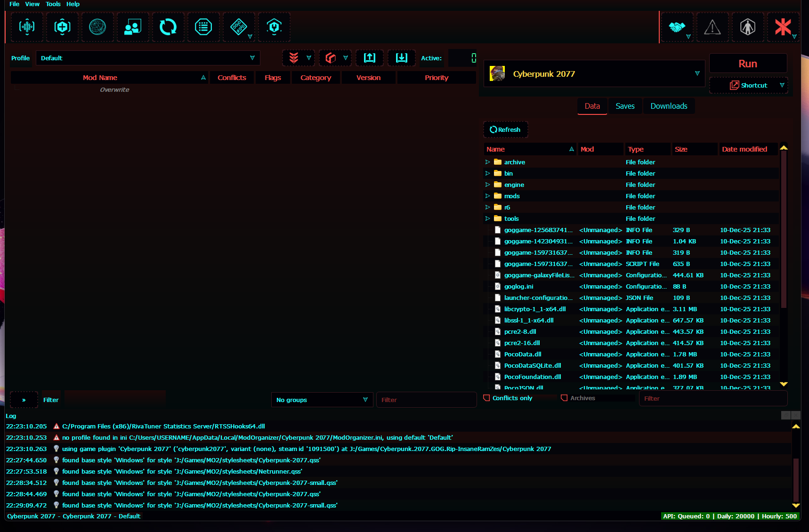Select the libcrypto-1_1-x64.dll file row
809x532 pixels.
tap(631, 309)
